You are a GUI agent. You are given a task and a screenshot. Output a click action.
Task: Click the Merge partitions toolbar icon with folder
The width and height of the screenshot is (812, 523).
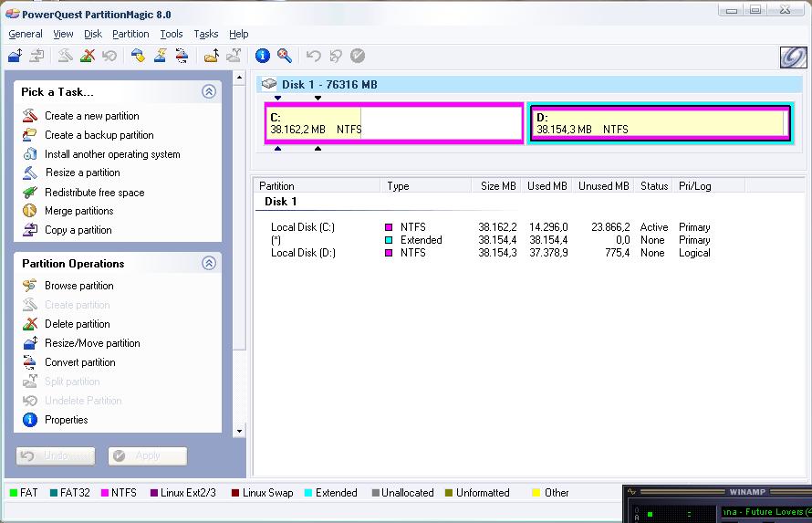tap(212, 56)
